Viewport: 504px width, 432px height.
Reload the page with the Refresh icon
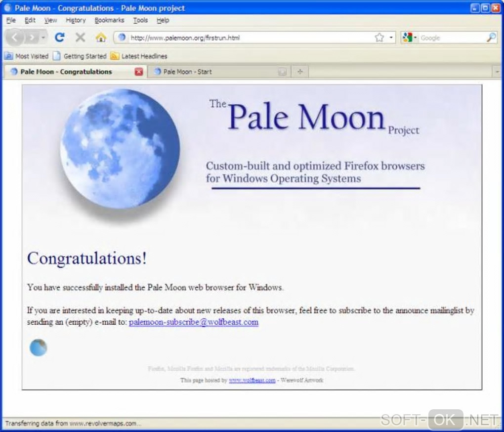(x=59, y=37)
